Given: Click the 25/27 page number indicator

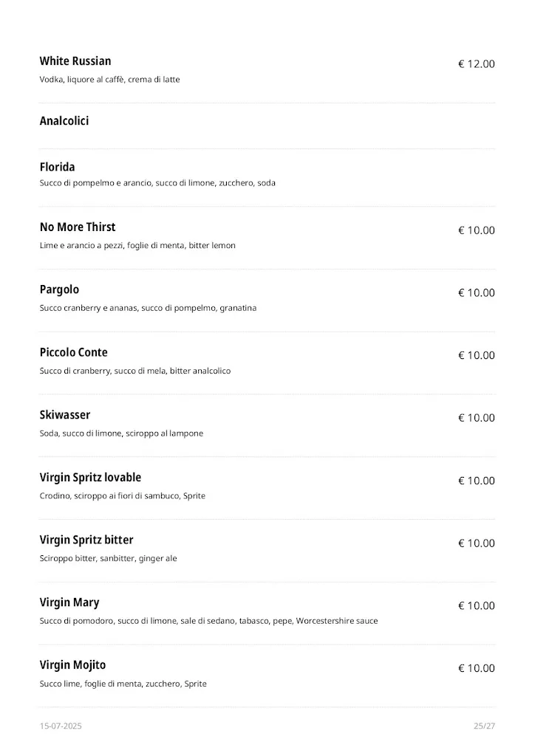Looking at the screenshot, I should pos(484,726).
